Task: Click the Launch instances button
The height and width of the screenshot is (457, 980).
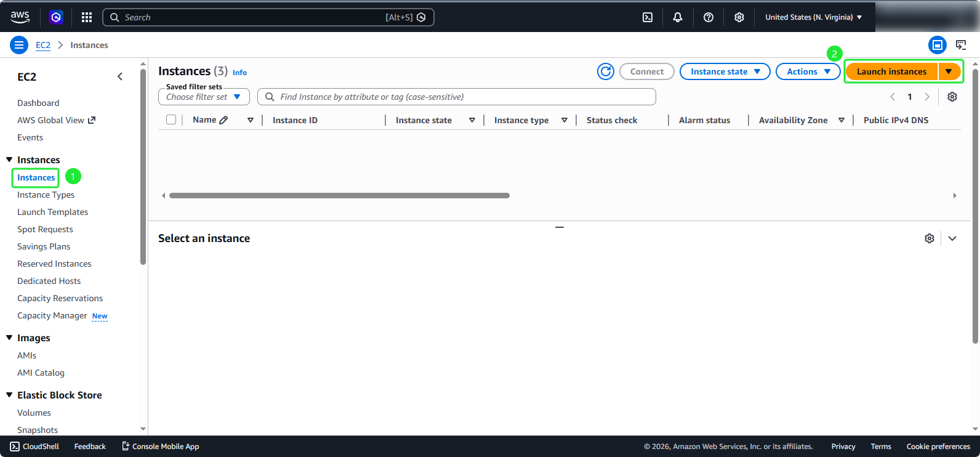Action: point(891,71)
